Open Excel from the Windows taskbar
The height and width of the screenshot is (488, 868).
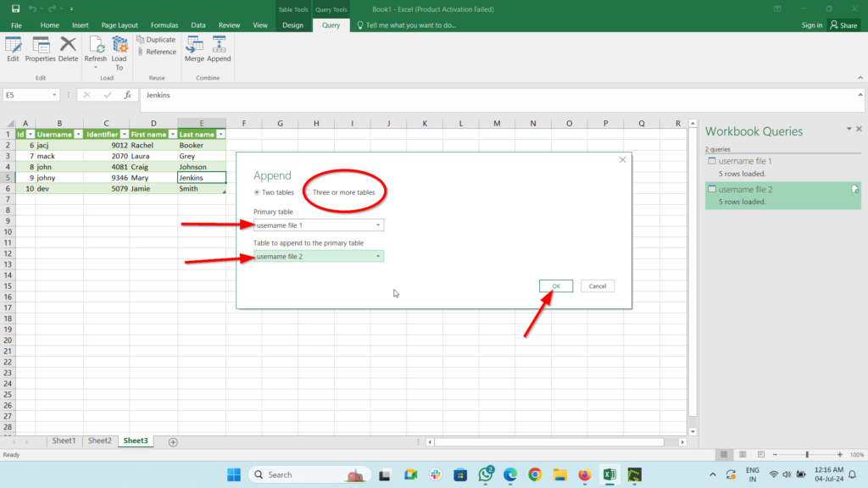click(609, 474)
